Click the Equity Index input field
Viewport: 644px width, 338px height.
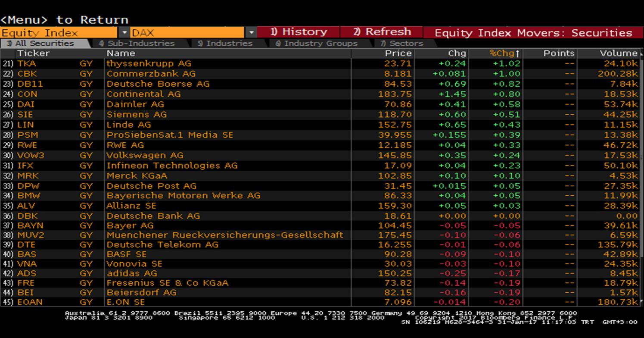[x=59, y=33]
